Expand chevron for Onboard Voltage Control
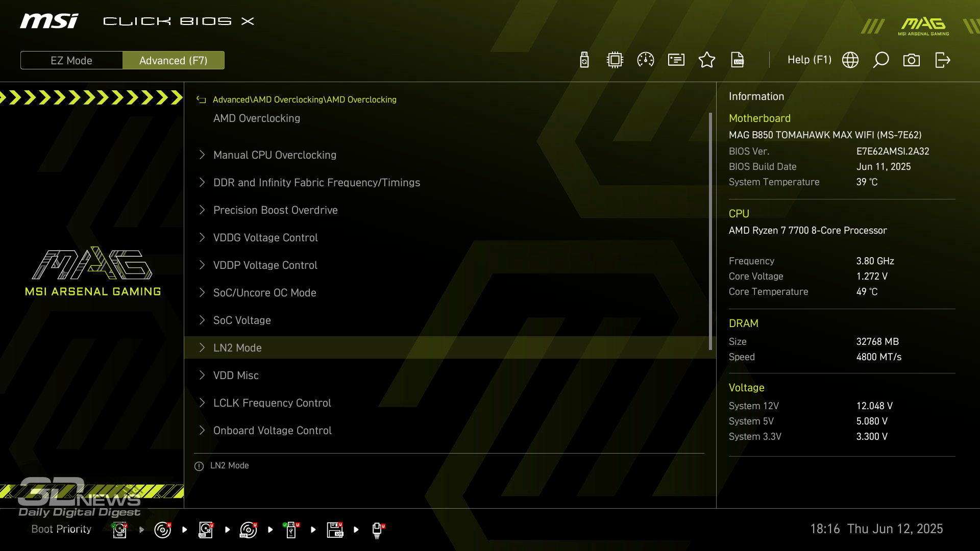This screenshot has width=980, height=551. (202, 430)
